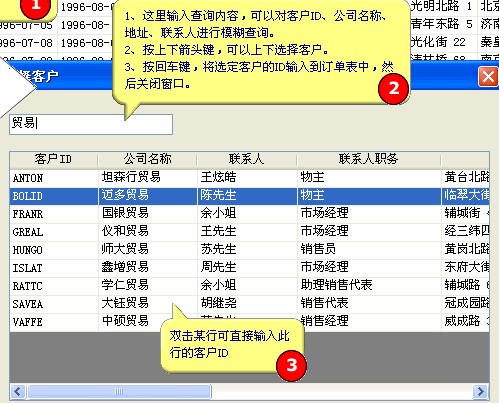Select the ANTON customer row

(249, 178)
